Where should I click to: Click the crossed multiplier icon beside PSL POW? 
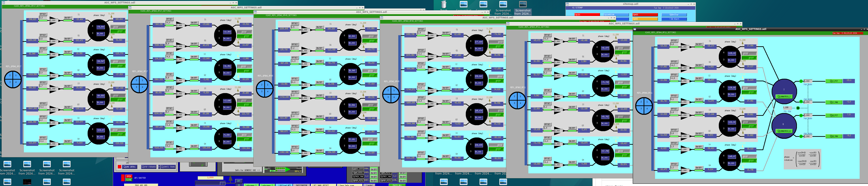(x=798, y=108)
